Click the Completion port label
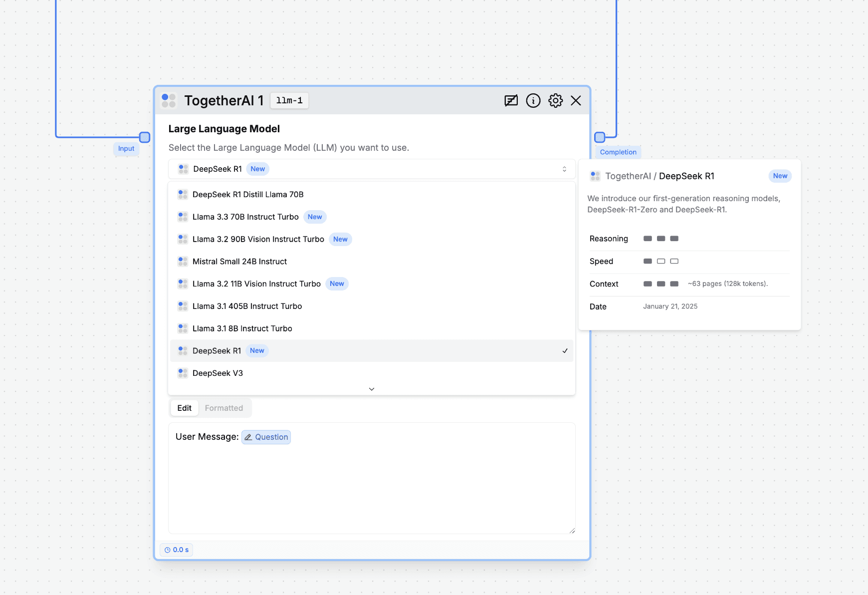868x595 pixels. point(618,152)
